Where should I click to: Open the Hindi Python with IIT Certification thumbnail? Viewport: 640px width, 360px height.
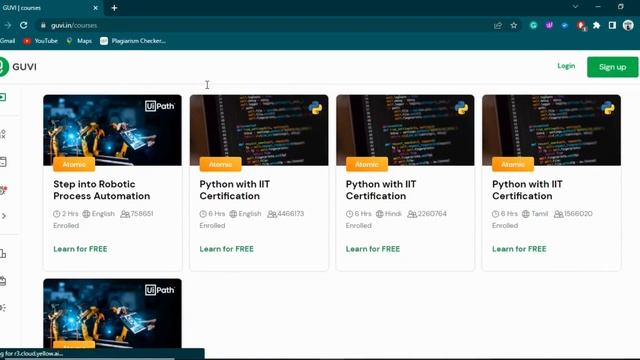[x=405, y=130]
